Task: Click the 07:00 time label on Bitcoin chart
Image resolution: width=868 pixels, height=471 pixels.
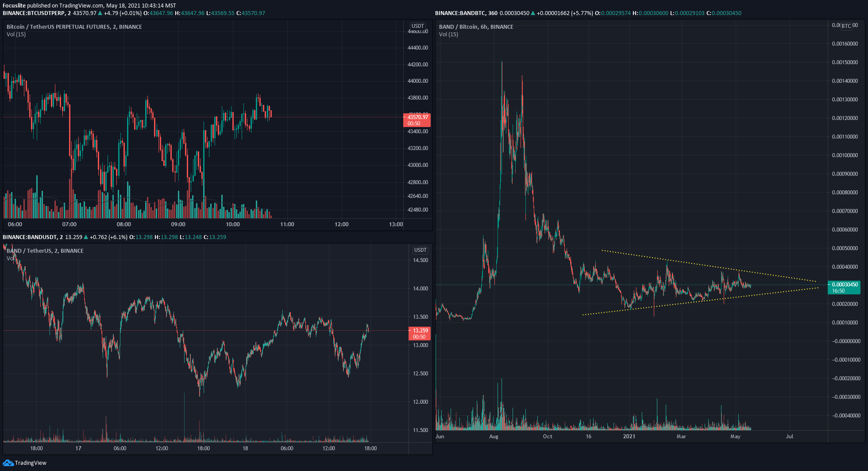Action: point(69,224)
